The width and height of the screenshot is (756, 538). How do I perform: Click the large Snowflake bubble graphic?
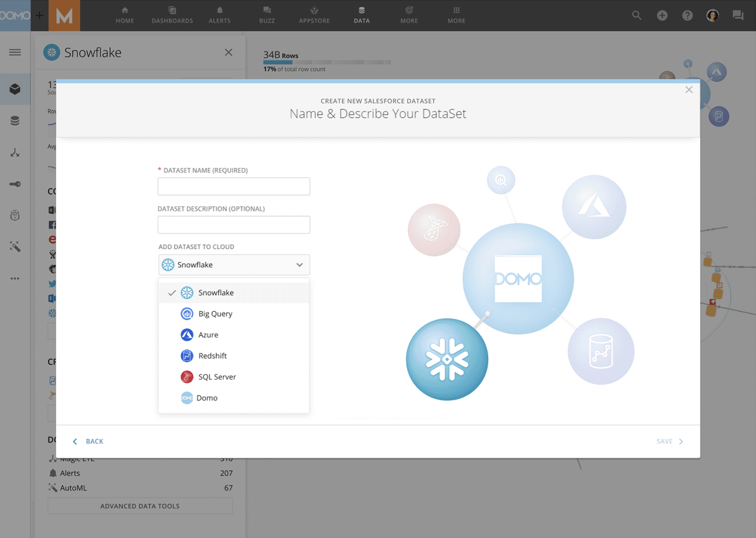coord(447,359)
